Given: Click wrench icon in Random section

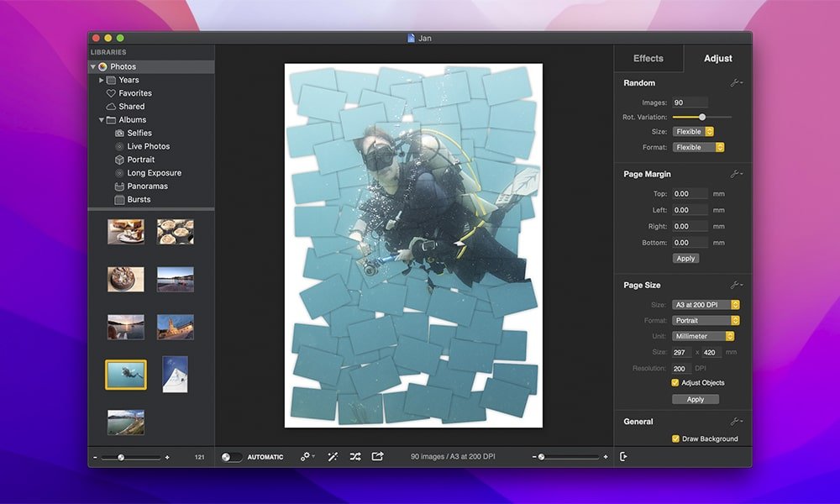Looking at the screenshot, I should pos(736,83).
